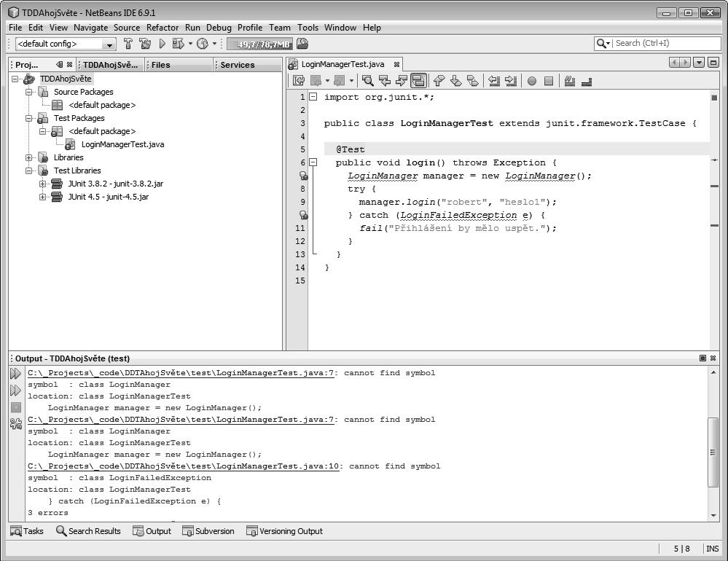Click the Build Main Project hammer icon

pos(128,44)
